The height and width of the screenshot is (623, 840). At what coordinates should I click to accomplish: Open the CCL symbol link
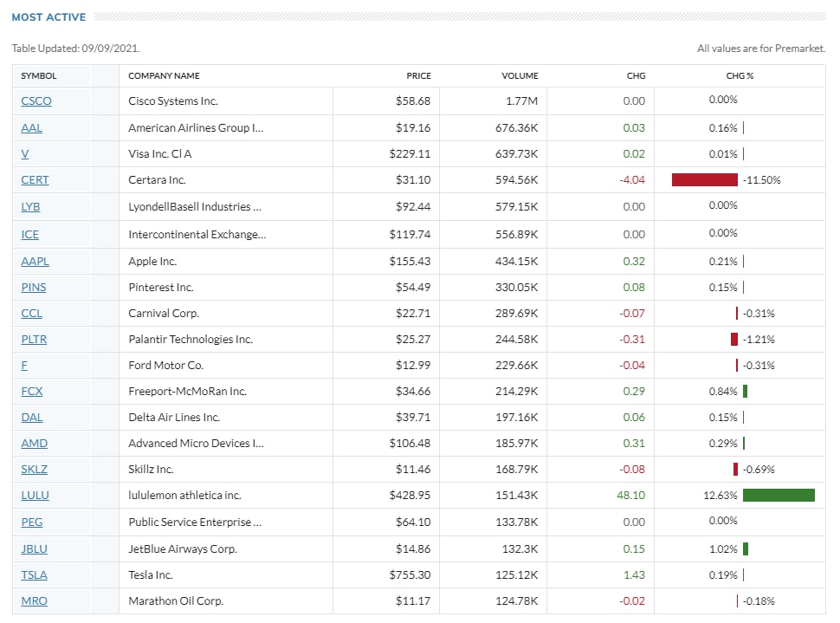pyautogui.click(x=31, y=313)
